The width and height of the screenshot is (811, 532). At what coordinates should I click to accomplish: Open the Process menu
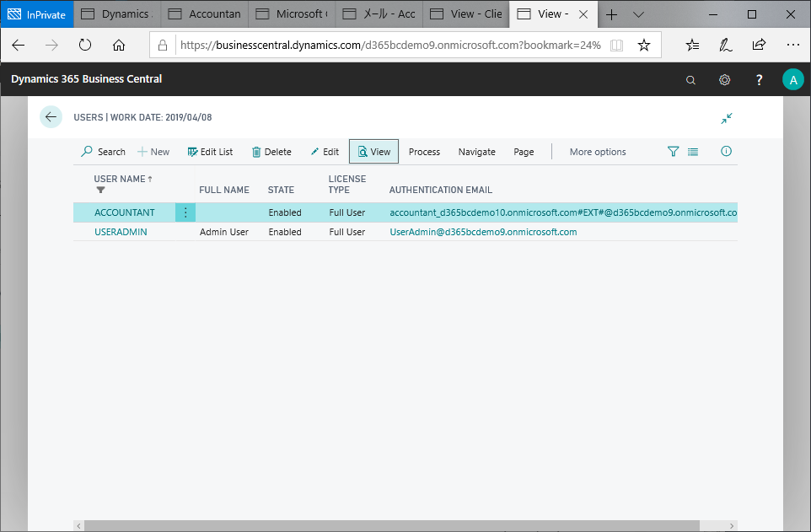[x=424, y=152]
